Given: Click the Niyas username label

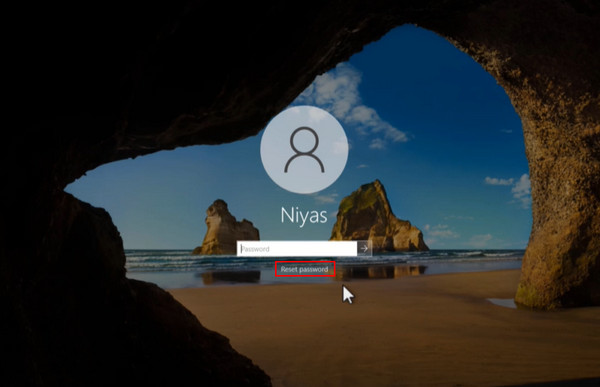Looking at the screenshot, I should tap(304, 215).
